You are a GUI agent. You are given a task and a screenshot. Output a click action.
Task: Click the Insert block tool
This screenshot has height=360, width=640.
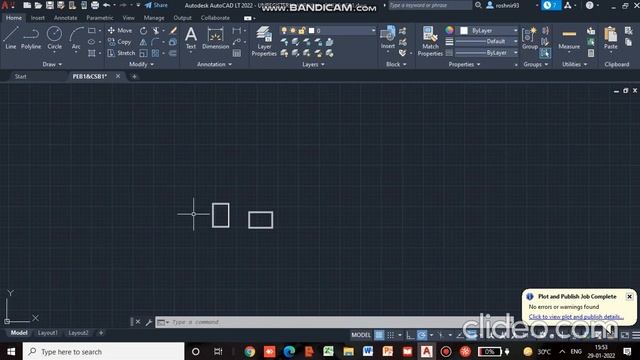[x=388, y=38]
